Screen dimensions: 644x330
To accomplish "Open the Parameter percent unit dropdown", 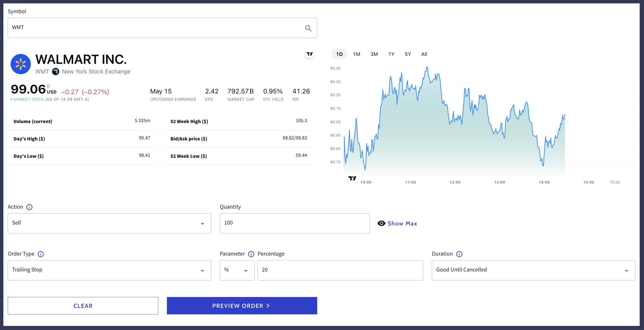I will click(x=237, y=270).
